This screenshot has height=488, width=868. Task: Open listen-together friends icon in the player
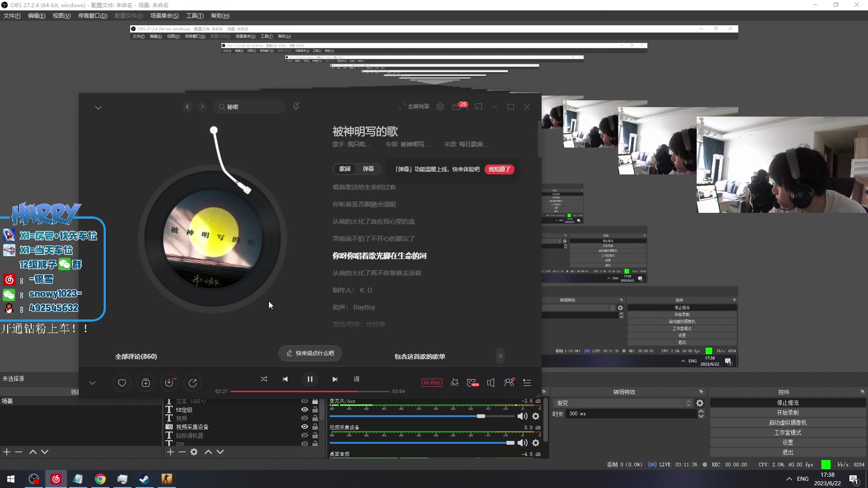click(x=509, y=383)
